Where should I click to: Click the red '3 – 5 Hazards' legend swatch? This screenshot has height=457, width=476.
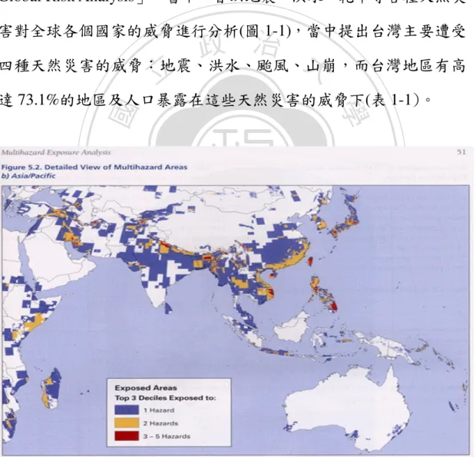click(127, 436)
